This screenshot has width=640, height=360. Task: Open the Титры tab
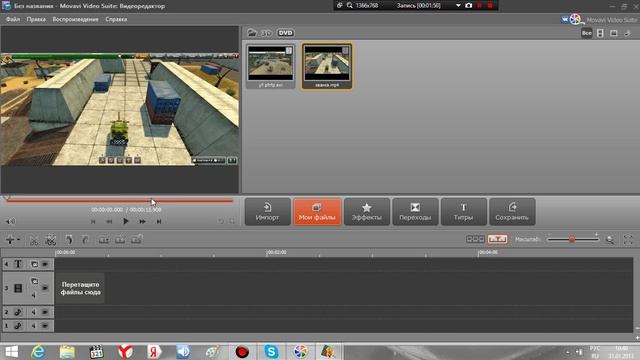pos(464,212)
